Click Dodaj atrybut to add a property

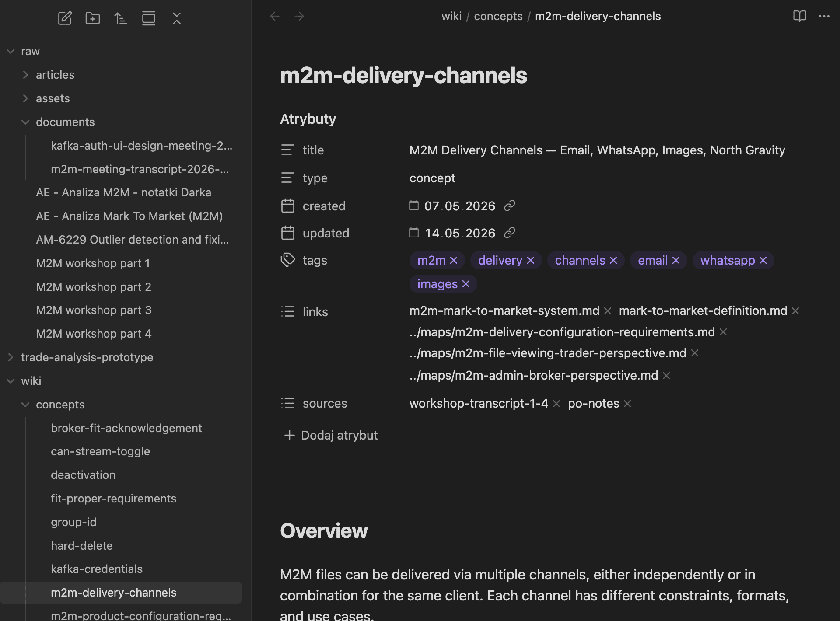pos(331,435)
